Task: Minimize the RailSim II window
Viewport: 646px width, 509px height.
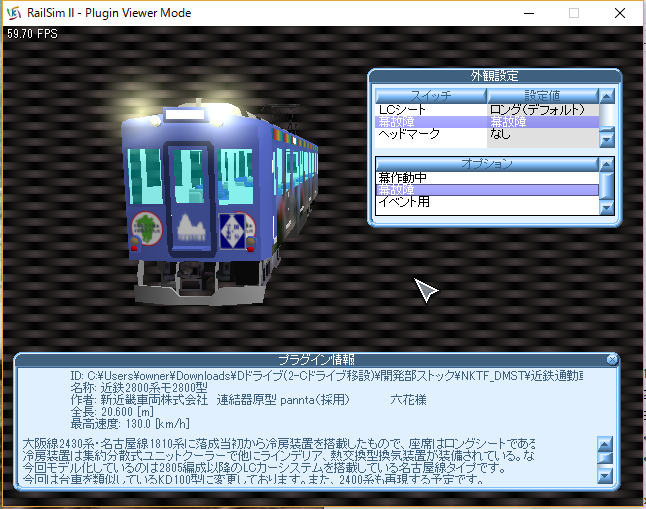Action: point(529,13)
